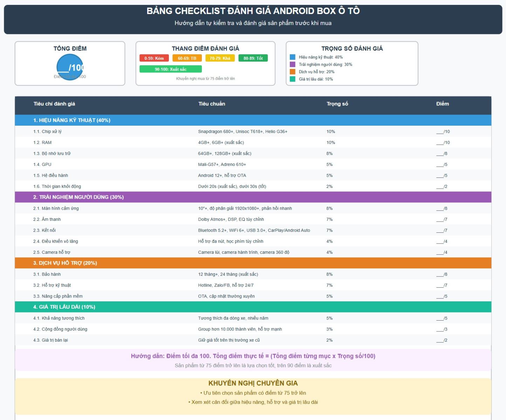The width and height of the screenshot is (506, 420).
Task: Click the score blank for Nâng cấp phần mềm
Action: click(x=442, y=296)
